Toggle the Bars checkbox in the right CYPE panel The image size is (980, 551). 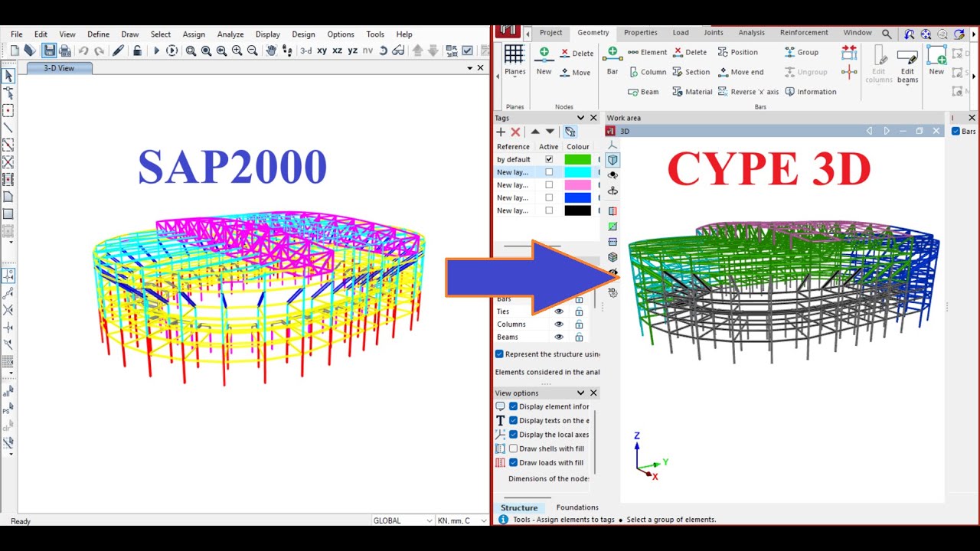(x=955, y=132)
